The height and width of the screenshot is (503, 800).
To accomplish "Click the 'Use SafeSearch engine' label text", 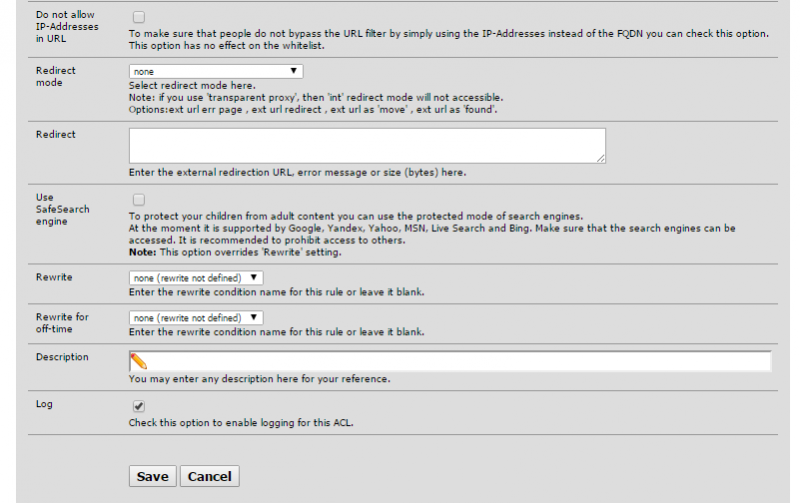I will pos(62,209).
